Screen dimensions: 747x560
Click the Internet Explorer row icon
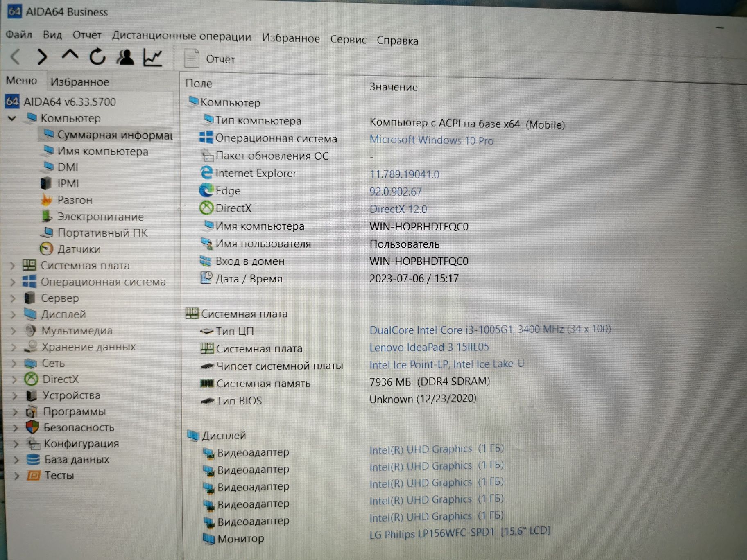click(x=206, y=173)
